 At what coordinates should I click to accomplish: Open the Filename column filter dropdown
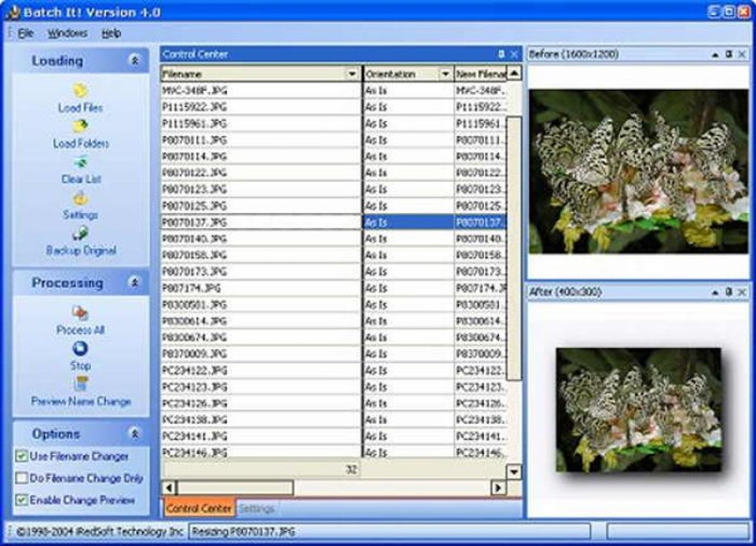[x=351, y=73]
